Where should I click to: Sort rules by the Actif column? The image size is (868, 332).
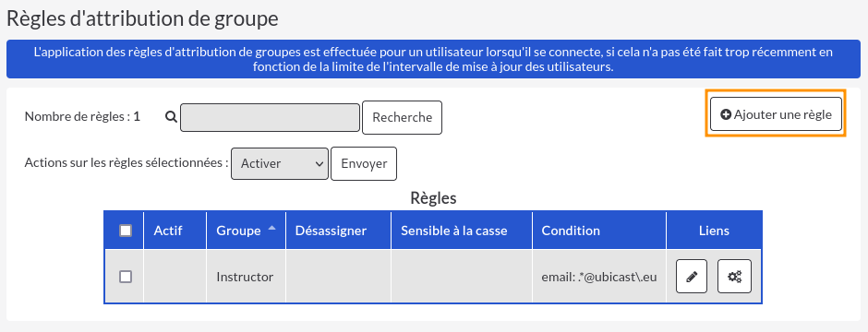point(168,231)
